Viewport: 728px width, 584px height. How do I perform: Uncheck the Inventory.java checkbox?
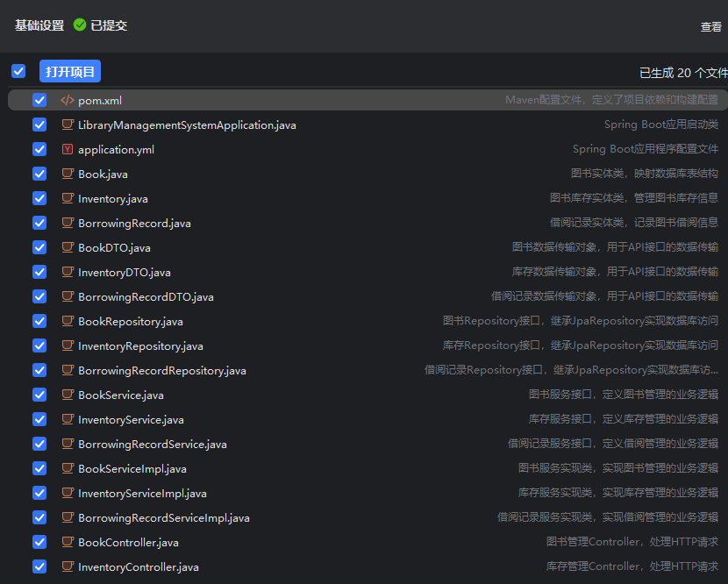pos(39,198)
